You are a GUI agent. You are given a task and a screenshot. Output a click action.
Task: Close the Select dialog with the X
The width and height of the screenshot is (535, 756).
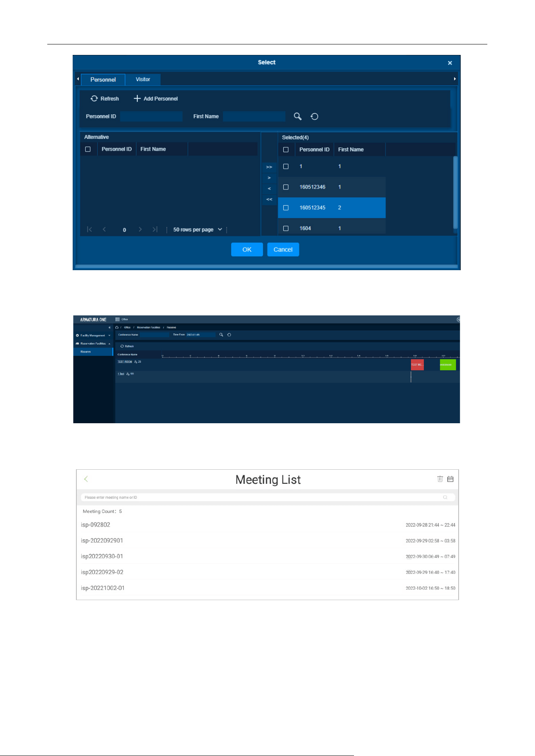(450, 63)
